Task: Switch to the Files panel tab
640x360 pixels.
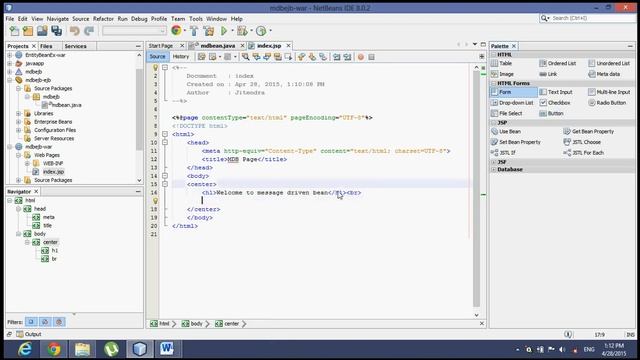Action: click(46, 46)
